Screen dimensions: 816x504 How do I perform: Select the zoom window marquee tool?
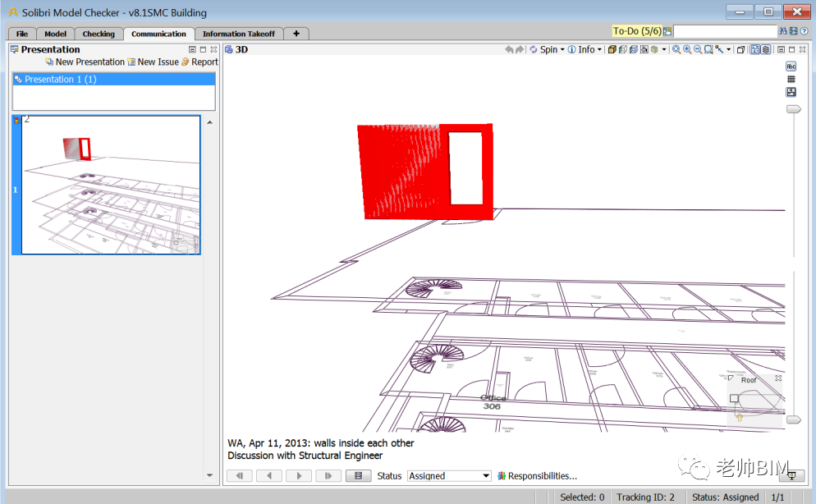(x=708, y=49)
